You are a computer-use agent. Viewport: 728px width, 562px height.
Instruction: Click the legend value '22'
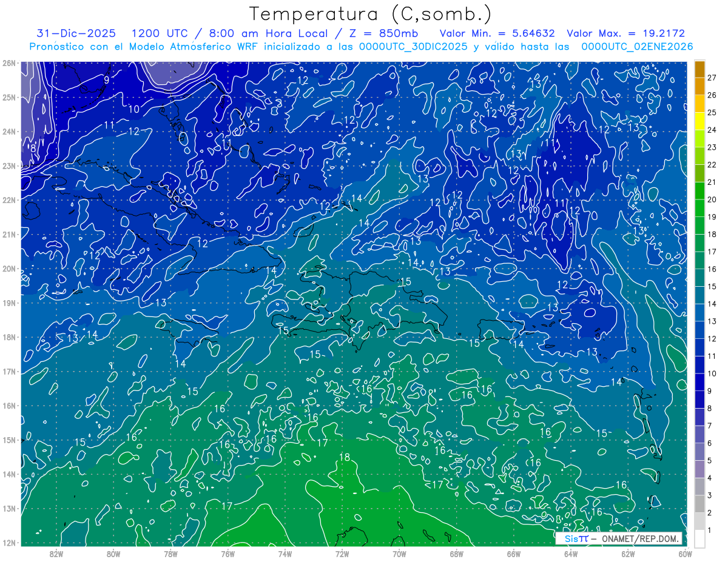coord(712,165)
